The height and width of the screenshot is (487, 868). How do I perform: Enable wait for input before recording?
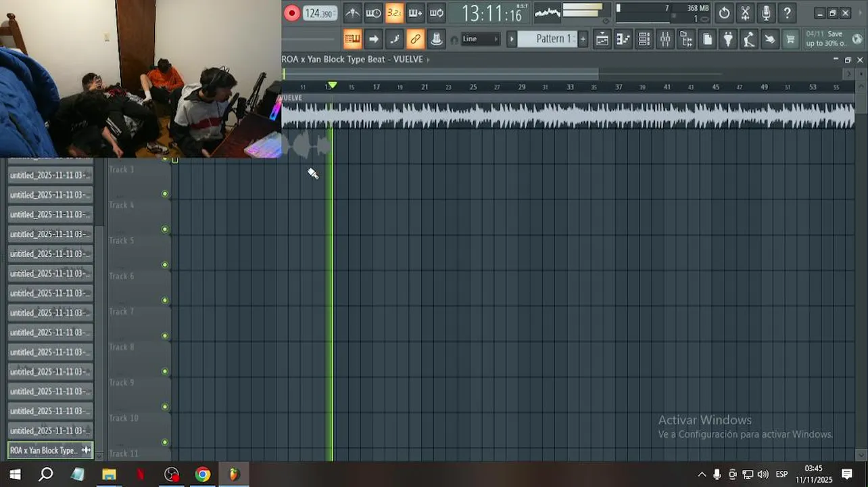click(x=373, y=13)
